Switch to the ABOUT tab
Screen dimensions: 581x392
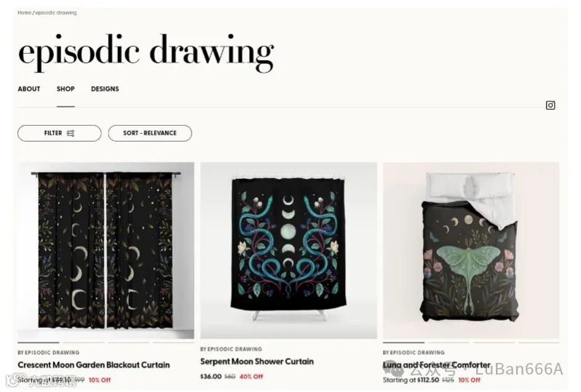tap(29, 89)
